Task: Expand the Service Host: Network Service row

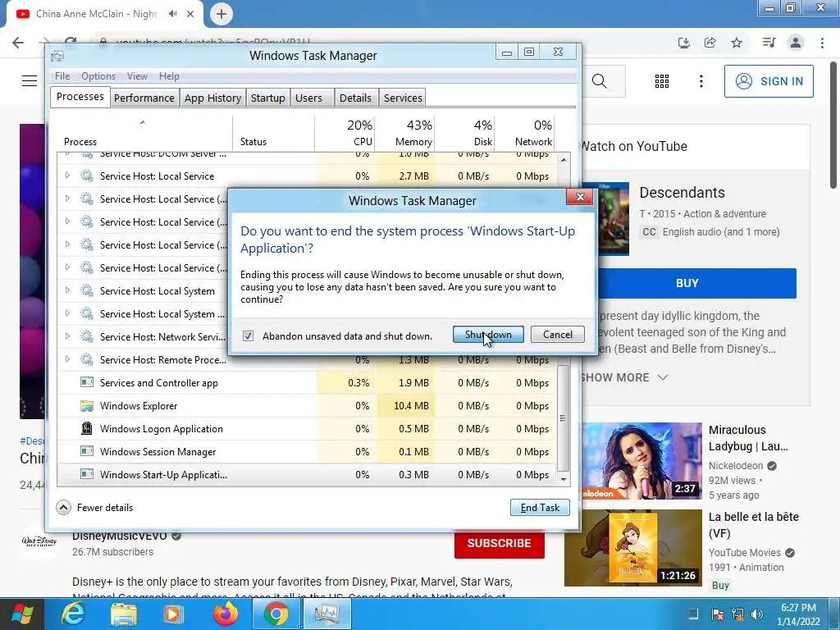Action: coord(67,336)
